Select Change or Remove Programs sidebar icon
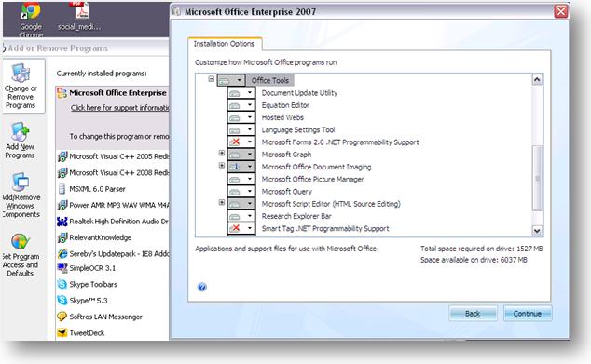Viewport: 591px width, 364px height. [21, 73]
